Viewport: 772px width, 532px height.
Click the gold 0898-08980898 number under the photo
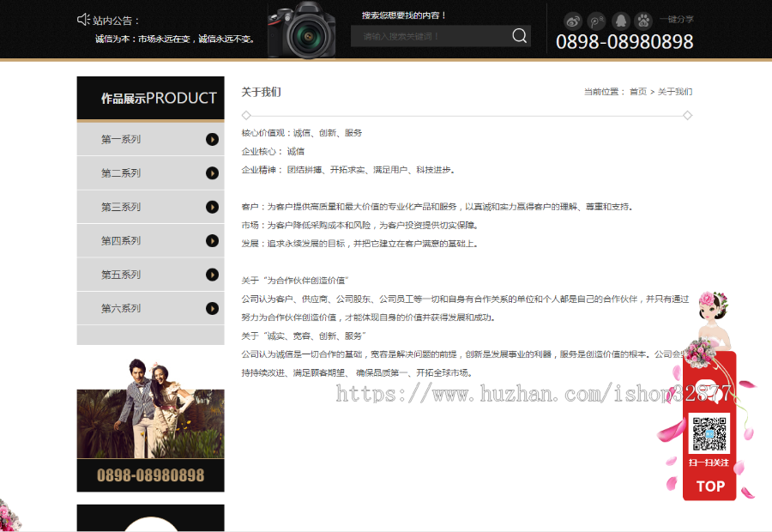(x=151, y=475)
